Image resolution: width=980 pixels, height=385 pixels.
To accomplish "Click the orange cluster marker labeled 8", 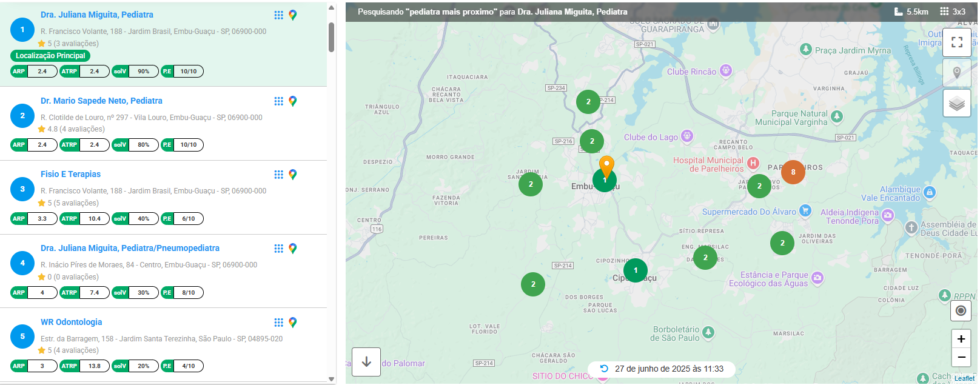I will 793,172.
